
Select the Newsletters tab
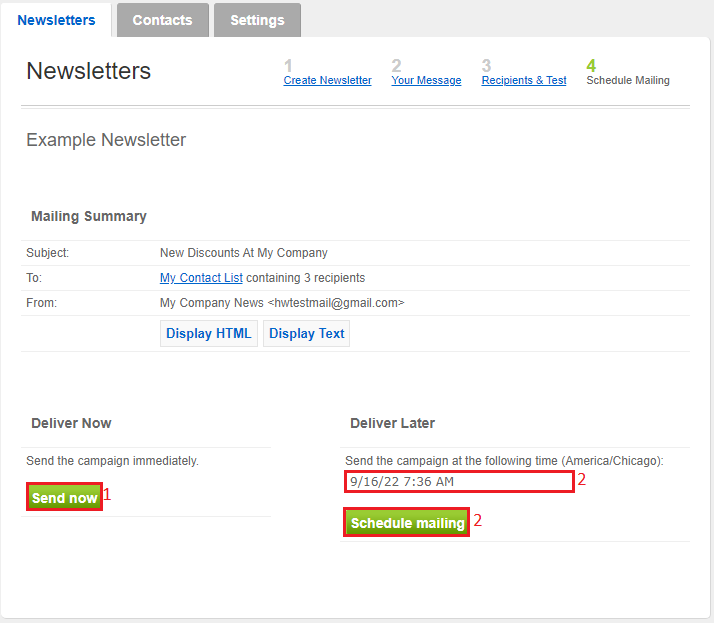(x=56, y=20)
